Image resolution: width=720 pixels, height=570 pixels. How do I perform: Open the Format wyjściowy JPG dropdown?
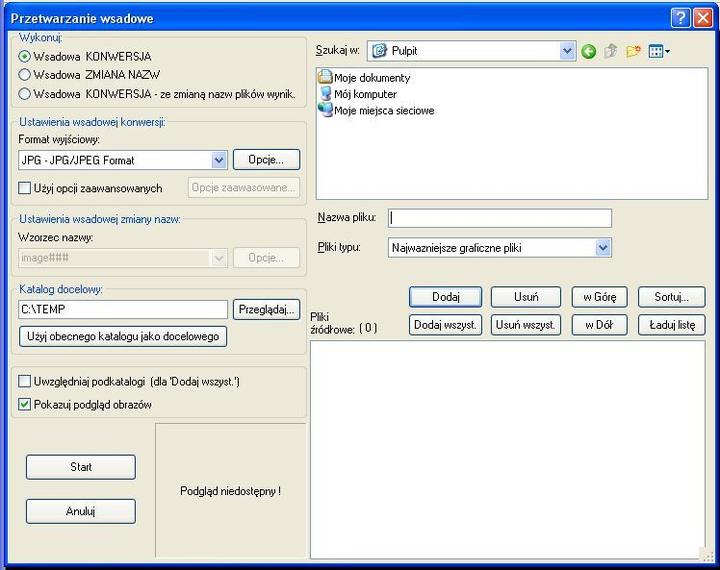(x=219, y=160)
